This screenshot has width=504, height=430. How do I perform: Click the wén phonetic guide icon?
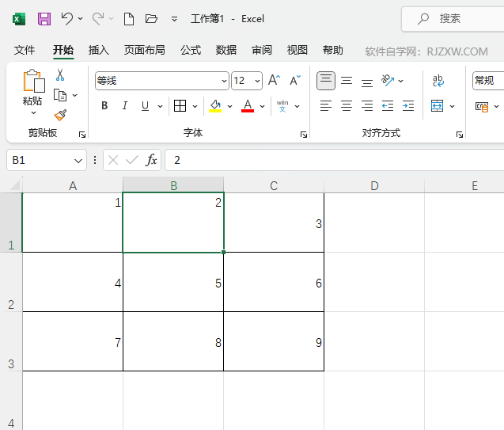tap(282, 105)
